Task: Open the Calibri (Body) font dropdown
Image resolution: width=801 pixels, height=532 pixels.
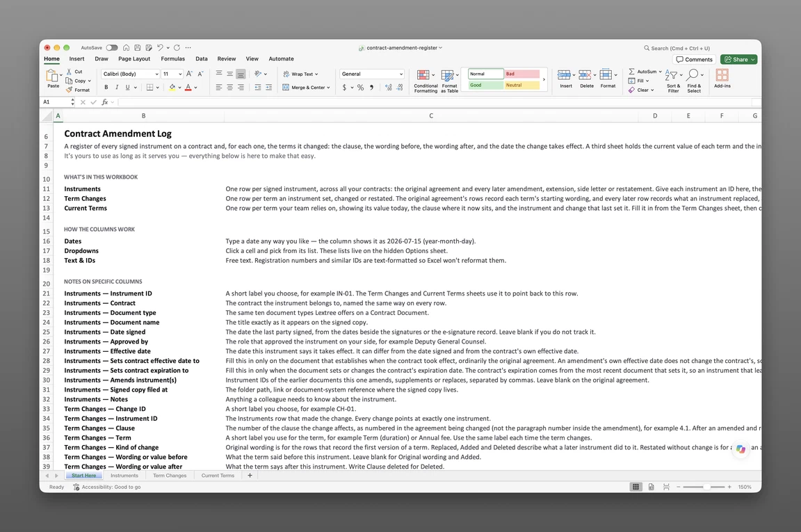Action: (x=130, y=74)
